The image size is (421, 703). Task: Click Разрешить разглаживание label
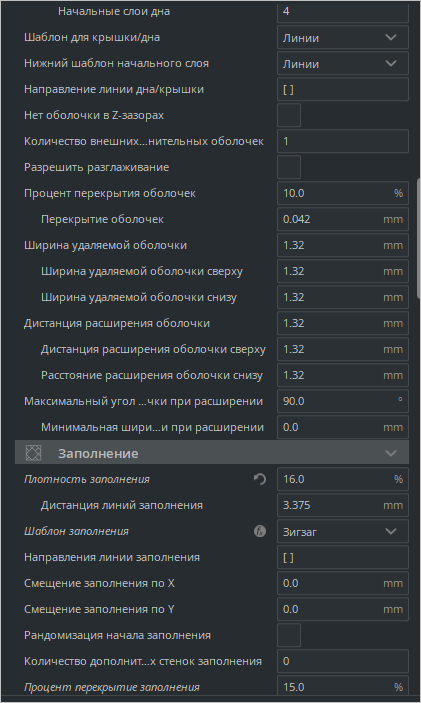(96, 167)
